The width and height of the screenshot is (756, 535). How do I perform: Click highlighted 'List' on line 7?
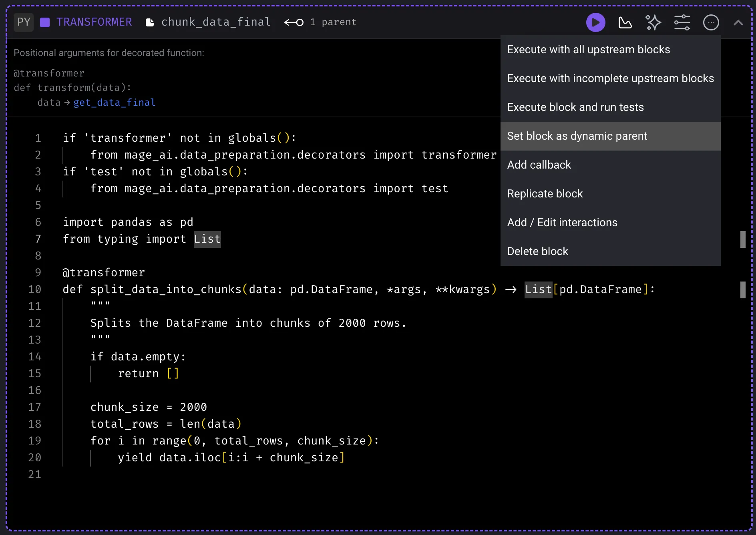click(207, 239)
